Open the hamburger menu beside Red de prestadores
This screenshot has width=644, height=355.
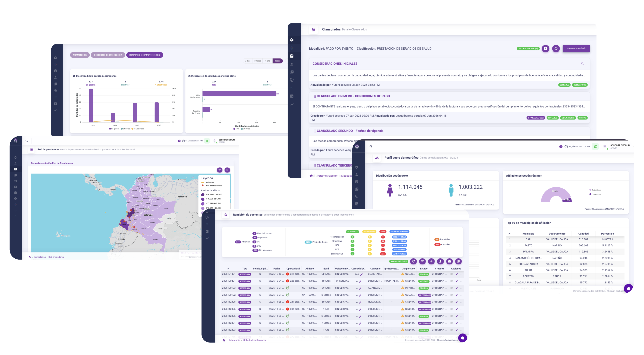[x=31, y=150]
